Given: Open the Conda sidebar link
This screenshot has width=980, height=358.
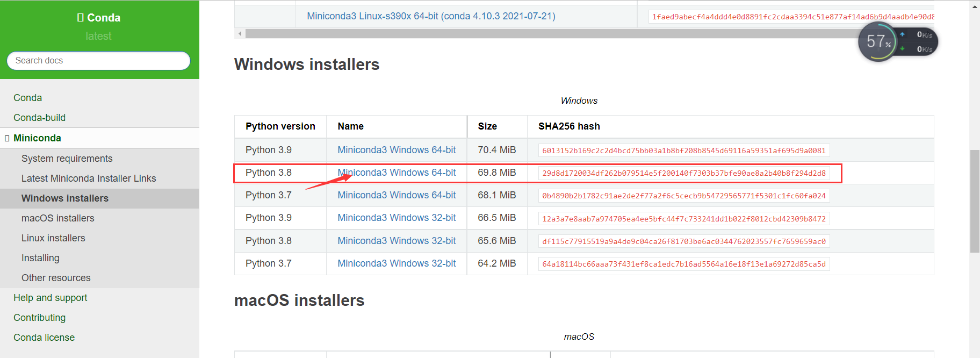Looking at the screenshot, I should [x=28, y=98].
